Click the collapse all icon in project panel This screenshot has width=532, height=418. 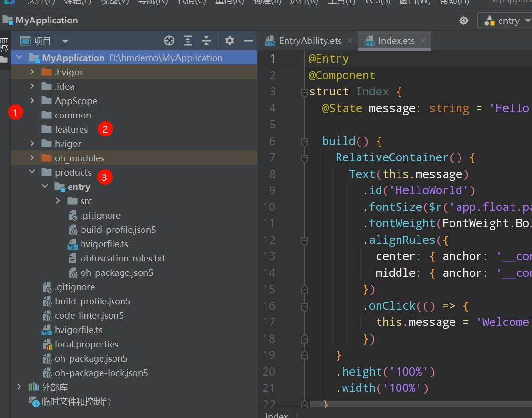pos(206,41)
